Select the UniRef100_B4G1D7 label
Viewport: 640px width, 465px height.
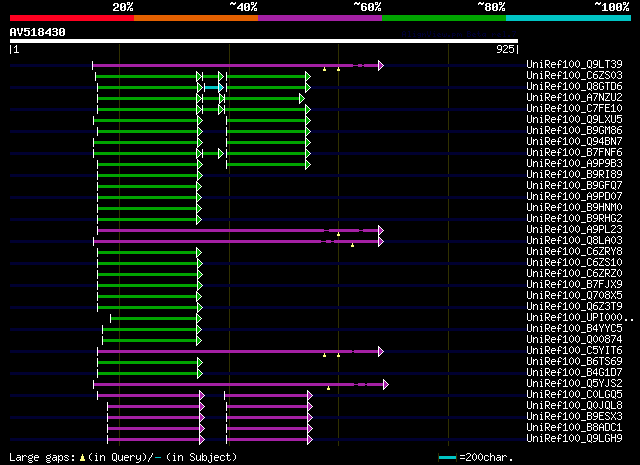(574, 373)
